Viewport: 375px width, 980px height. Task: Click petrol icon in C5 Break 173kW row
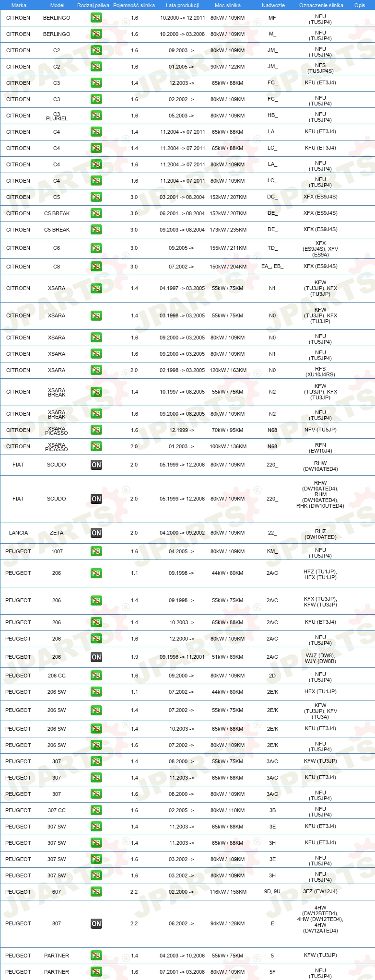(x=96, y=230)
